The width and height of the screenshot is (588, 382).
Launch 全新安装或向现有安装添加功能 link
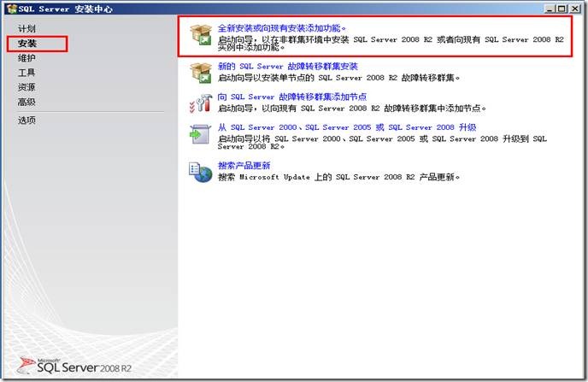282,28
